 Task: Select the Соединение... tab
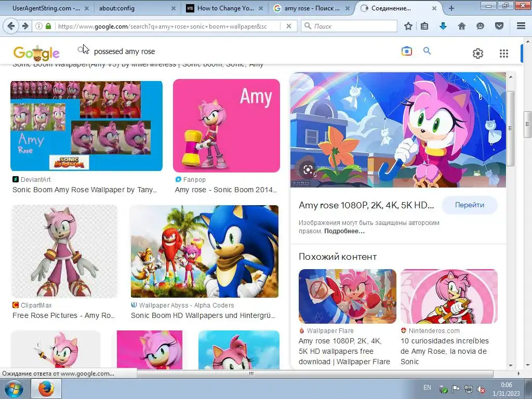tap(391, 8)
